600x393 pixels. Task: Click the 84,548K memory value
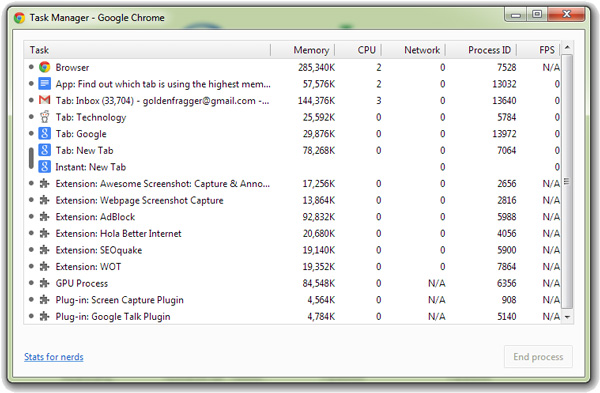point(318,284)
